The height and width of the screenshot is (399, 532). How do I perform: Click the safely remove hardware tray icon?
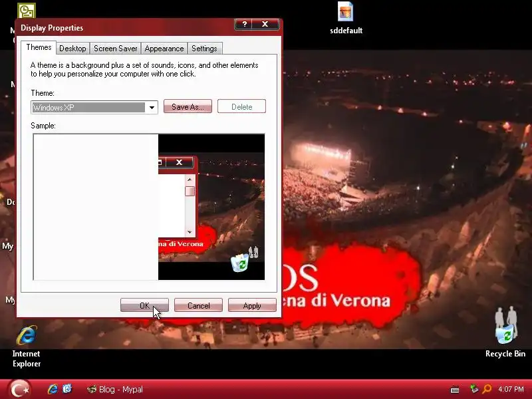point(474,389)
